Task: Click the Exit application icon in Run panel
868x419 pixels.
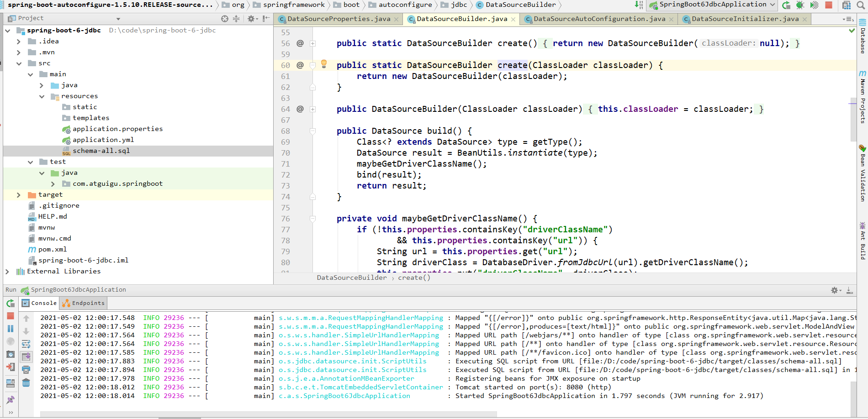Action: click(x=11, y=367)
